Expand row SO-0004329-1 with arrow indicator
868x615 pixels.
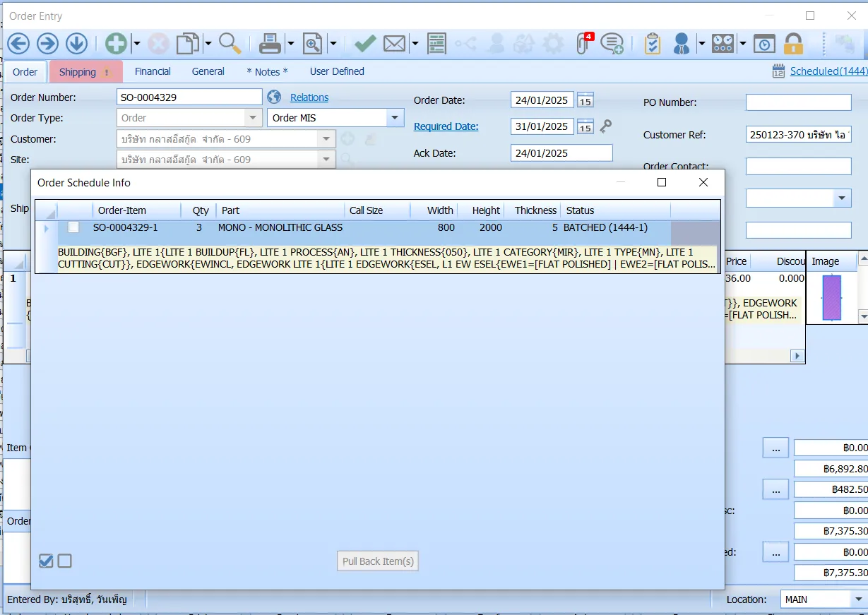pos(47,228)
